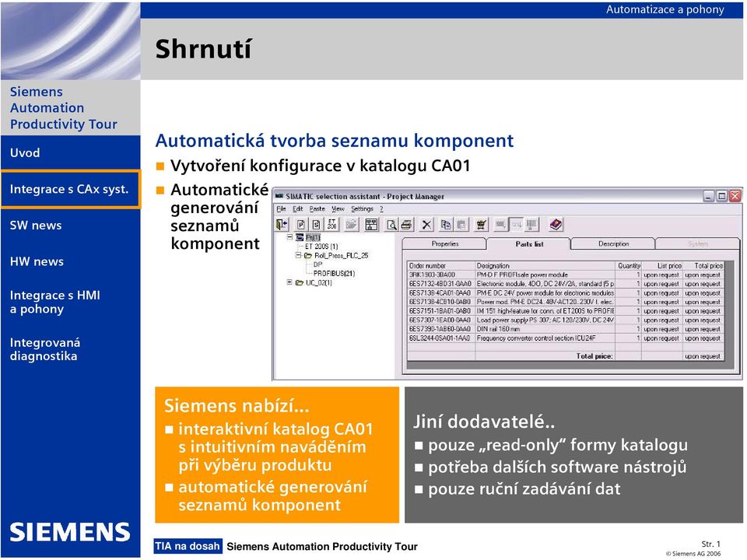Open the Edit menu
The image size is (747, 560).
[298, 209]
